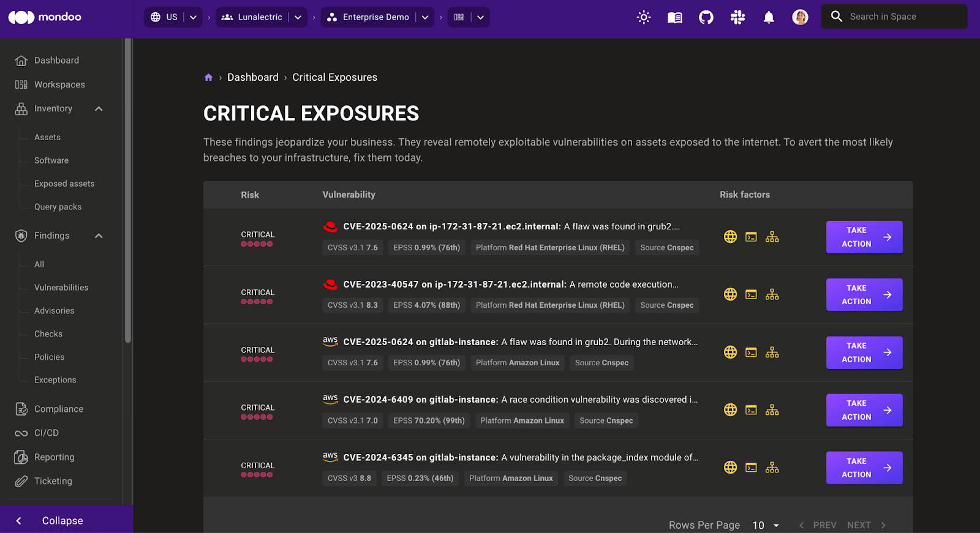
Task: Click the Search in Space field
Action: coord(900,17)
